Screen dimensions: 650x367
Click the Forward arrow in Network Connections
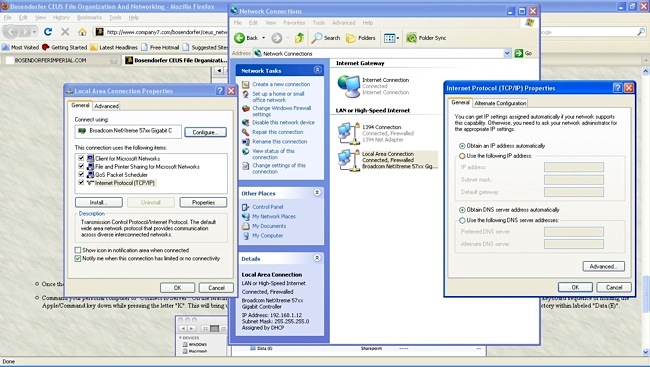[276, 38]
